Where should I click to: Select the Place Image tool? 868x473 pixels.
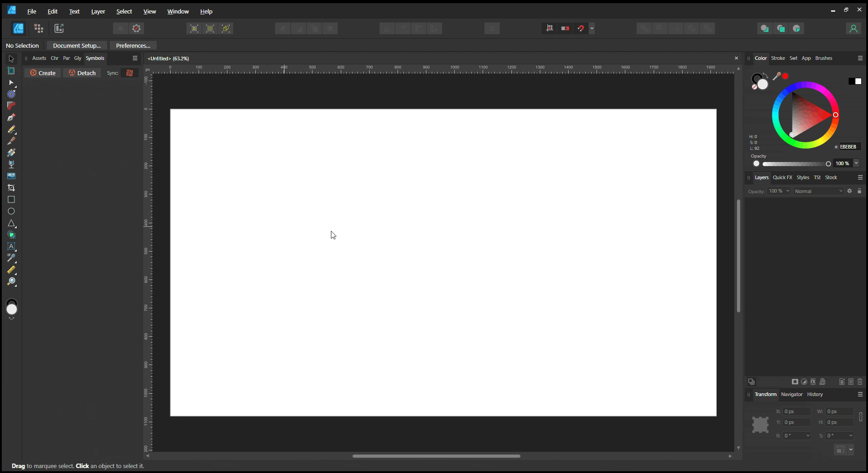(x=11, y=176)
